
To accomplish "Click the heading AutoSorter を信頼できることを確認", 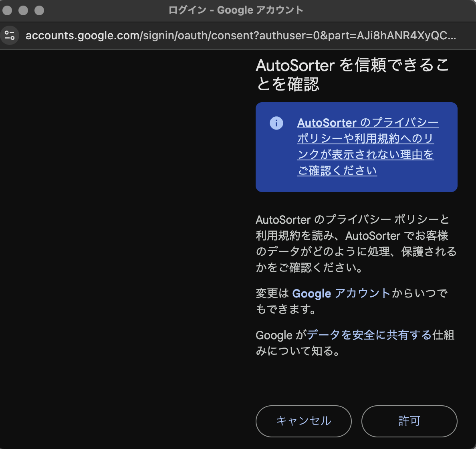I will point(353,75).
